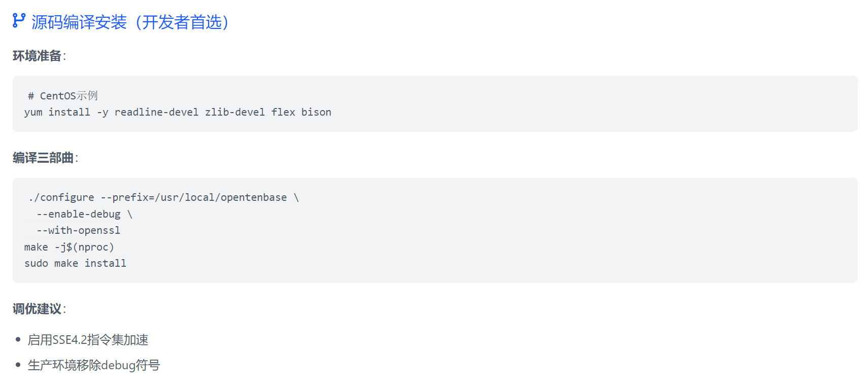Viewport: 868px width, 388px height.
Task: Click the bullet before 生产环境移除debug符号
Action: click(x=18, y=365)
